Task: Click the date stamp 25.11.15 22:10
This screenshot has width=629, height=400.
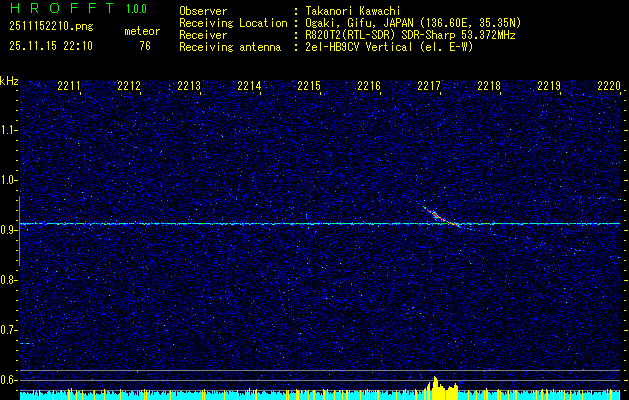Action: (x=51, y=46)
